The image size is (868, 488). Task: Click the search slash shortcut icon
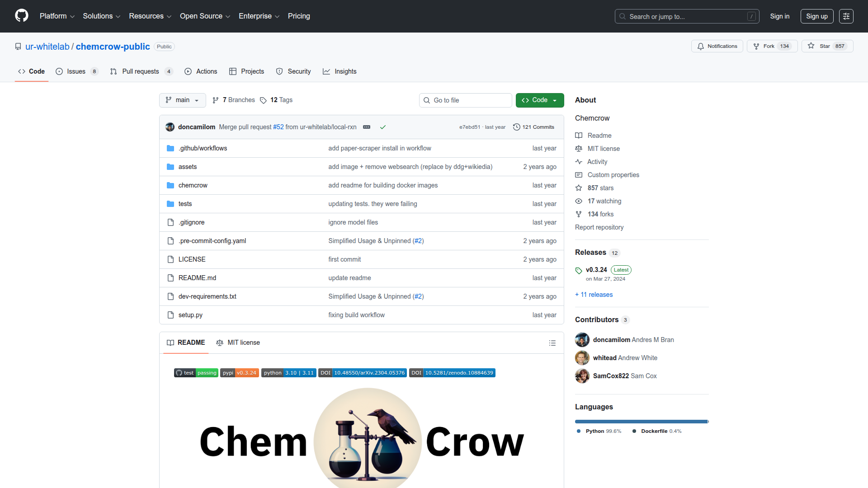tap(752, 16)
